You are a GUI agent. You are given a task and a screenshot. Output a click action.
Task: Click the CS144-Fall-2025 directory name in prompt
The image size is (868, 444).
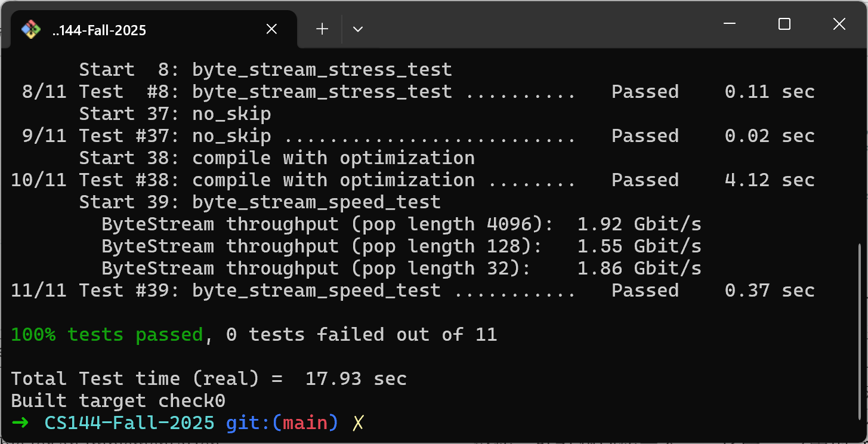(129, 423)
